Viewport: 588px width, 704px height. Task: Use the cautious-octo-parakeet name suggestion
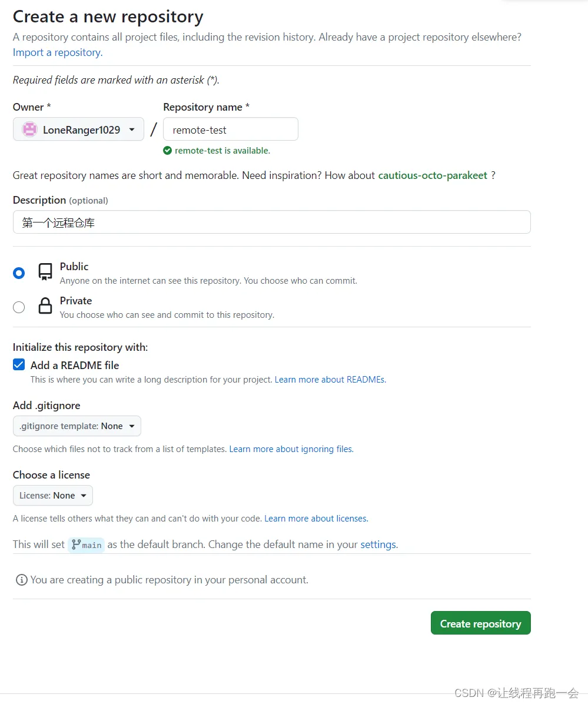[x=433, y=175]
